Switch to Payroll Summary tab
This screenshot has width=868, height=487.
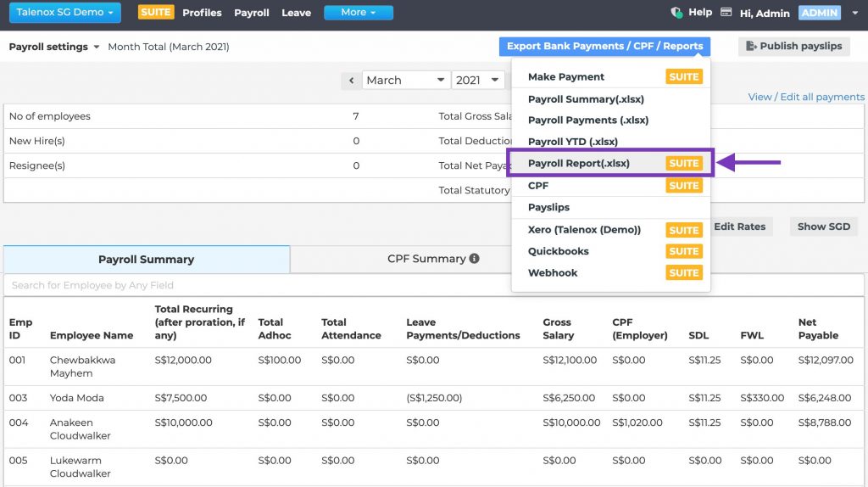(146, 260)
